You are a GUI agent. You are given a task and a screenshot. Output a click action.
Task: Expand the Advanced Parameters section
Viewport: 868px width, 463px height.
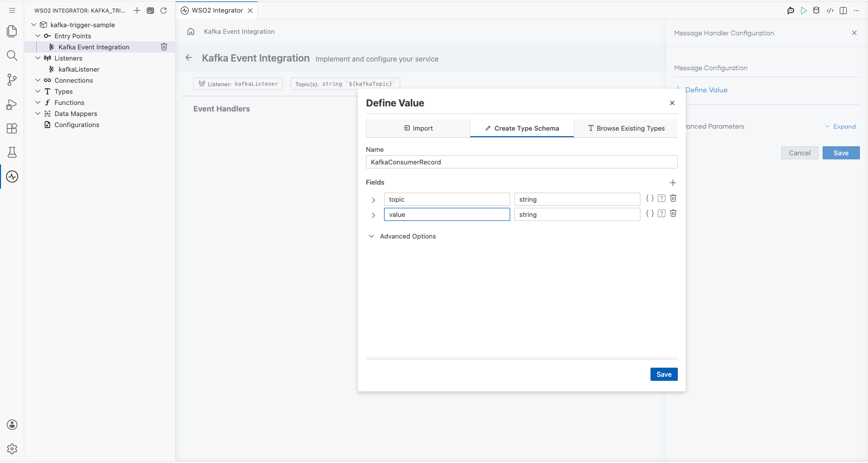point(841,127)
